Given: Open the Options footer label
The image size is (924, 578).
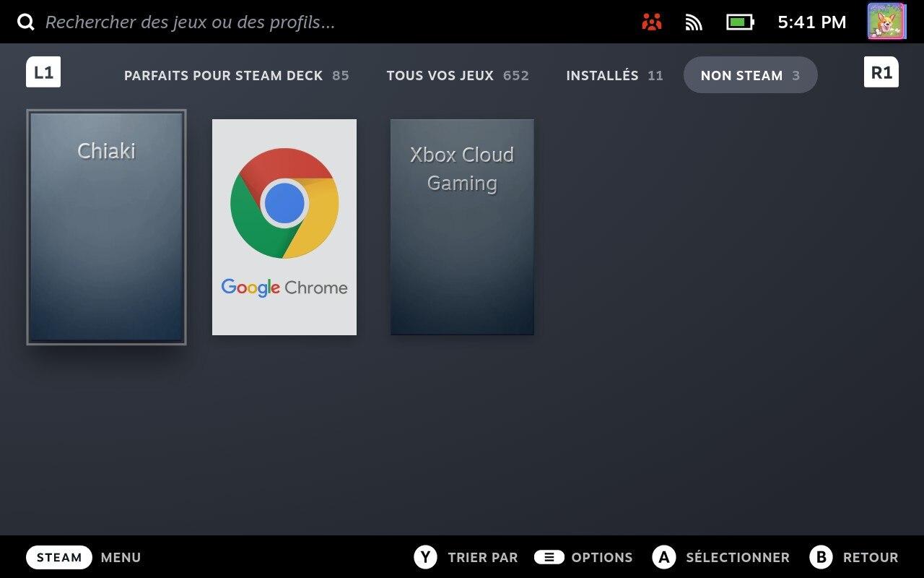Looking at the screenshot, I should point(602,558).
